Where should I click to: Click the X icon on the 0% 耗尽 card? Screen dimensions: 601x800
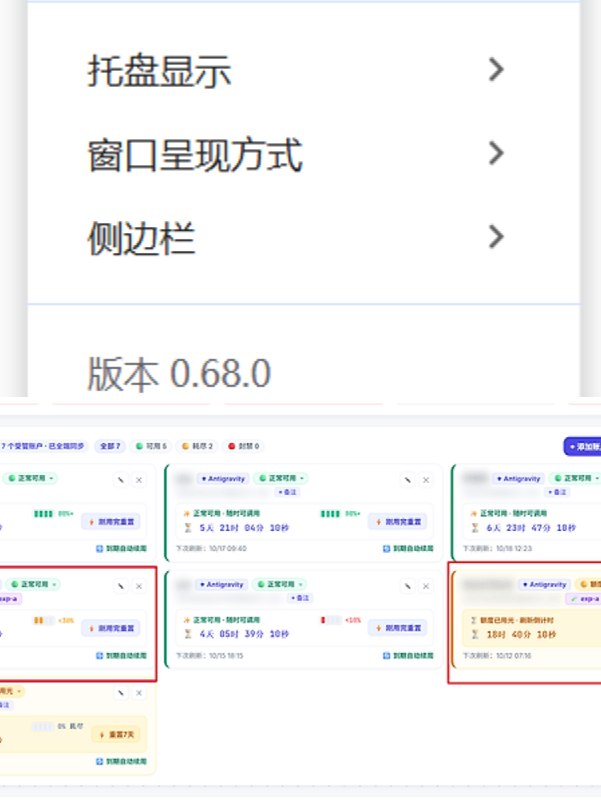coord(139,693)
